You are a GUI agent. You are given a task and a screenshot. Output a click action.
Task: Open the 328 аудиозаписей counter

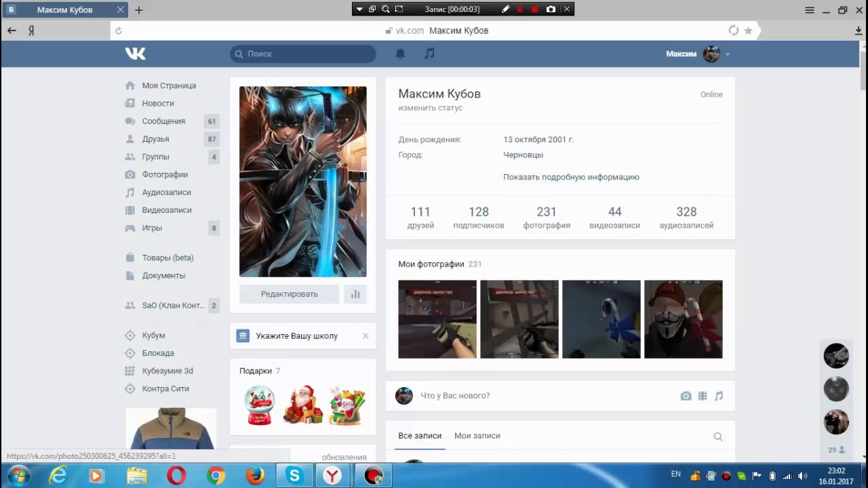tap(686, 218)
